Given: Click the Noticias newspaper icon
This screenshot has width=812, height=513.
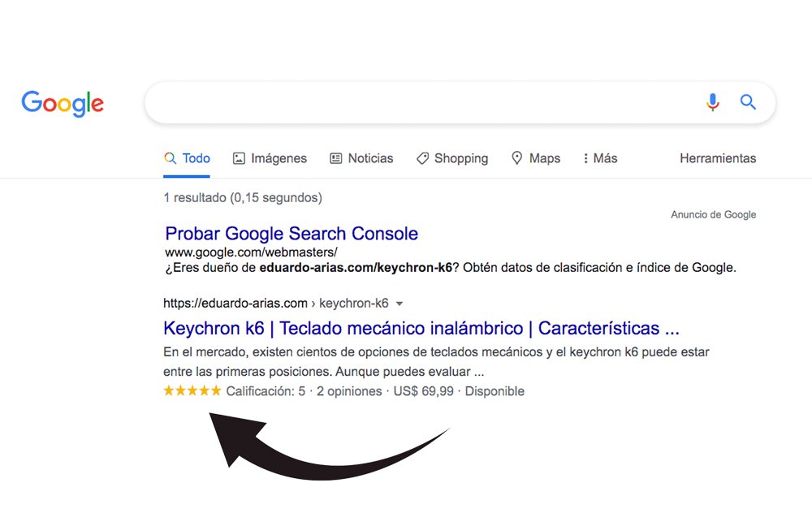Looking at the screenshot, I should (336, 157).
